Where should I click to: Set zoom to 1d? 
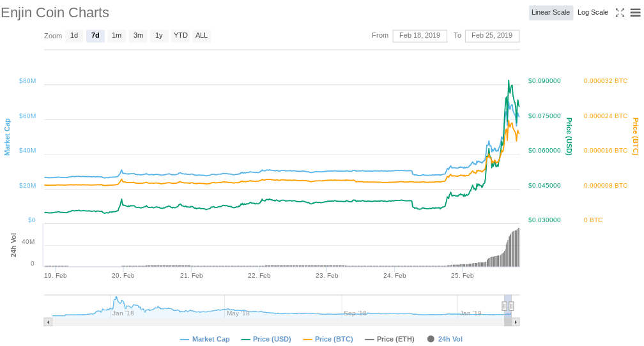pyautogui.click(x=74, y=36)
